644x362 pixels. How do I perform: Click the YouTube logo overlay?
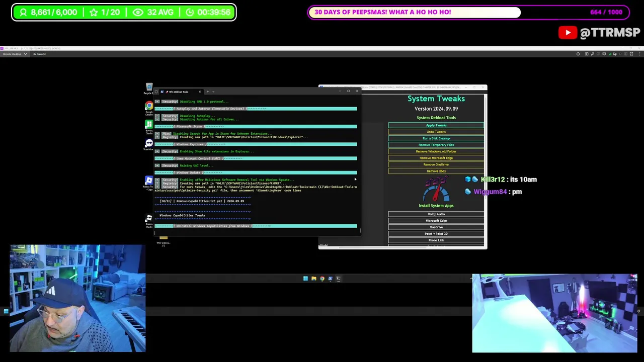click(x=568, y=33)
